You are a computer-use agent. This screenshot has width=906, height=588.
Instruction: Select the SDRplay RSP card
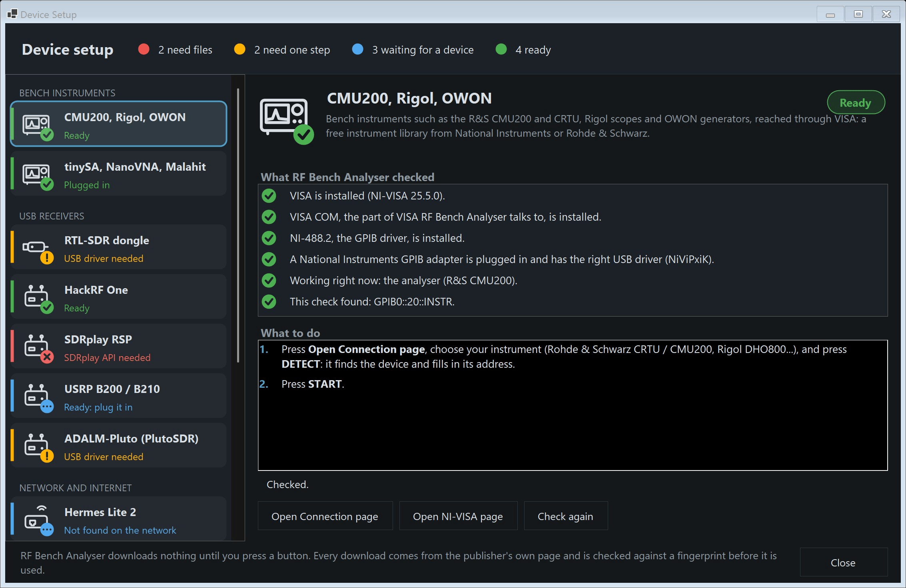[119, 346]
